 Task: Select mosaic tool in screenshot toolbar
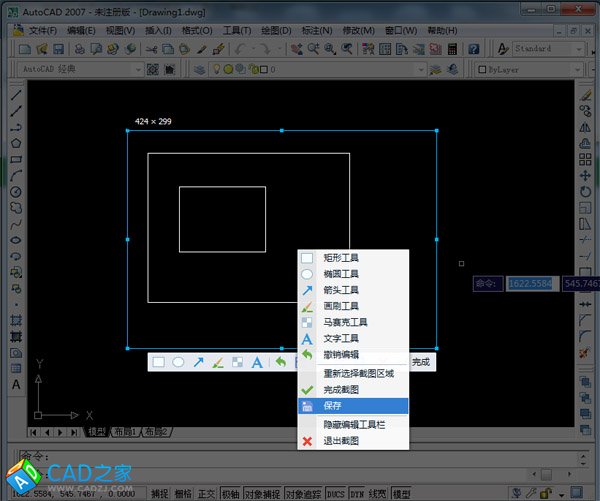point(237,362)
